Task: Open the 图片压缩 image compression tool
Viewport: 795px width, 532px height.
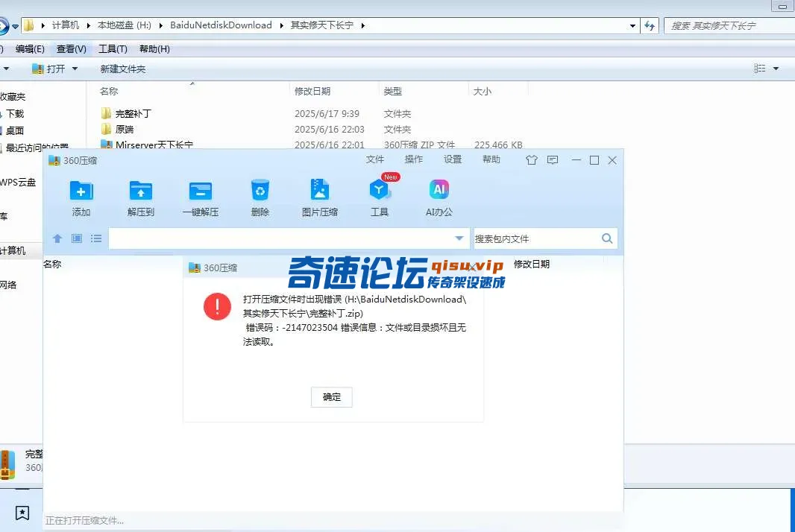Action: (x=319, y=190)
